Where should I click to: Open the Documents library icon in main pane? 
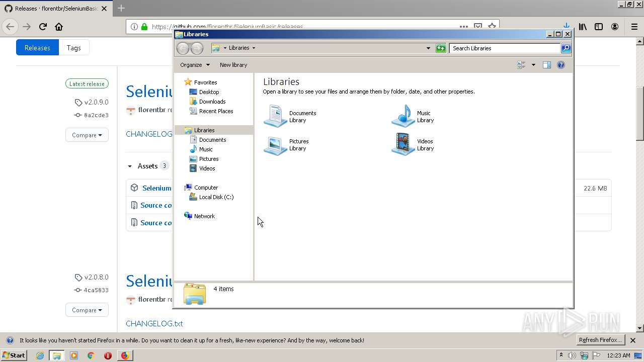point(275,117)
